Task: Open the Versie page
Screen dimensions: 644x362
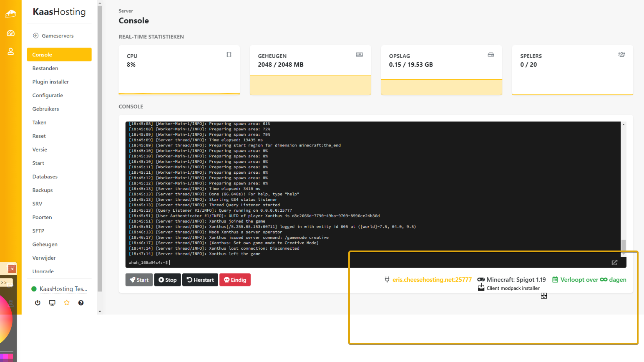Action: click(x=40, y=149)
